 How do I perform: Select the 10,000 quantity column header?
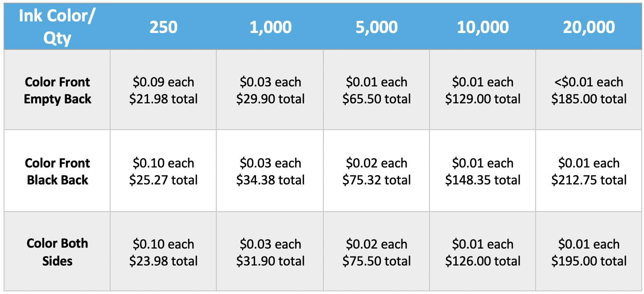coord(483,28)
